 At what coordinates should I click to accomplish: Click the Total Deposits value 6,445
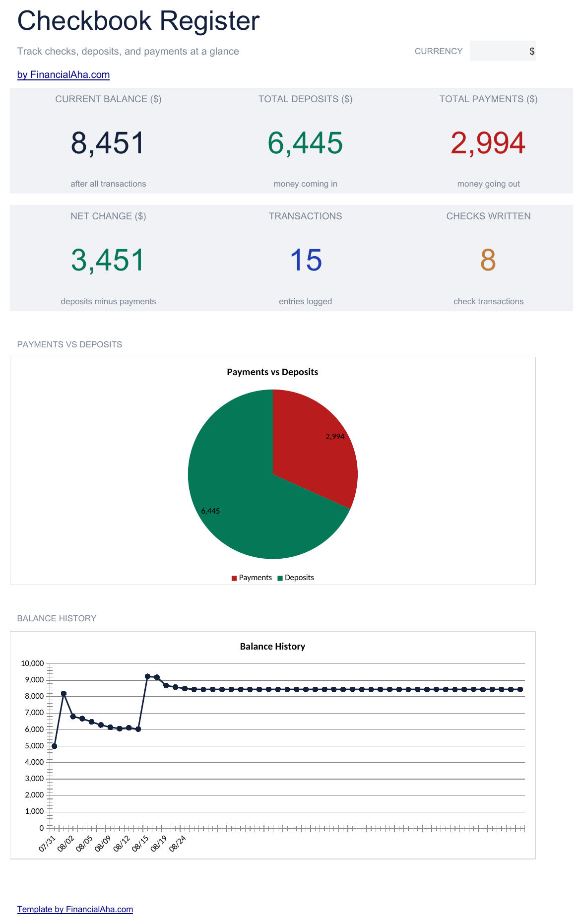[x=305, y=143]
